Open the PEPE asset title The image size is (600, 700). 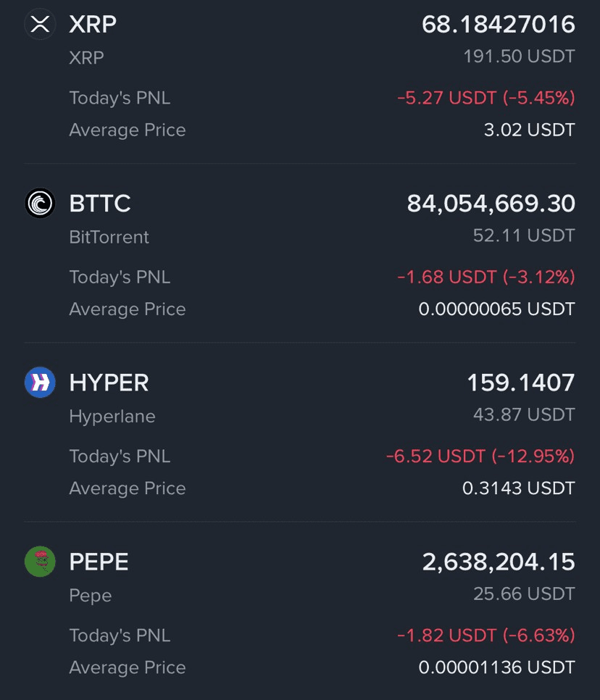(x=99, y=562)
